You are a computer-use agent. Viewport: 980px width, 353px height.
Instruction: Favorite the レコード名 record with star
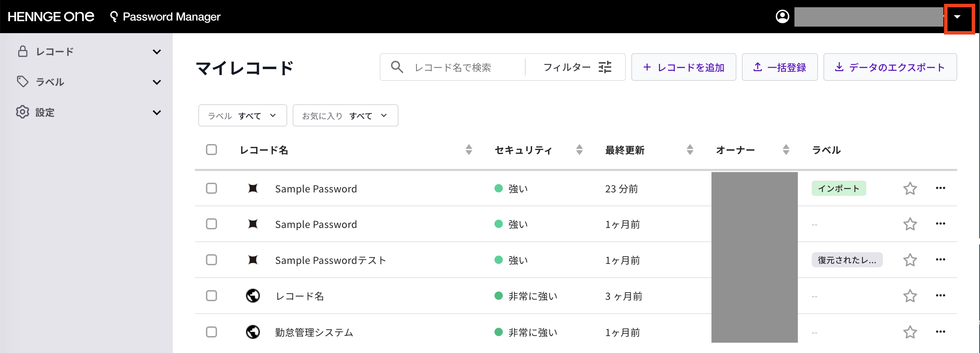coord(910,296)
